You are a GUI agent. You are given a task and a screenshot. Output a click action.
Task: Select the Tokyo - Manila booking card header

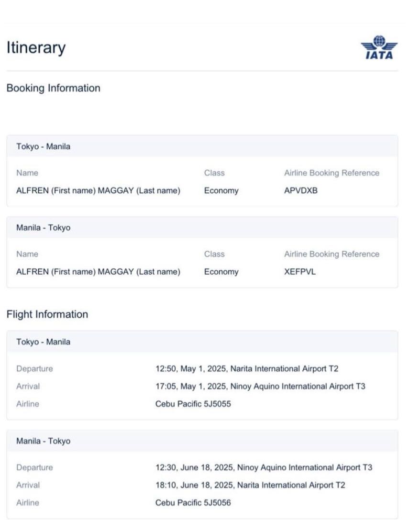coord(43,147)
